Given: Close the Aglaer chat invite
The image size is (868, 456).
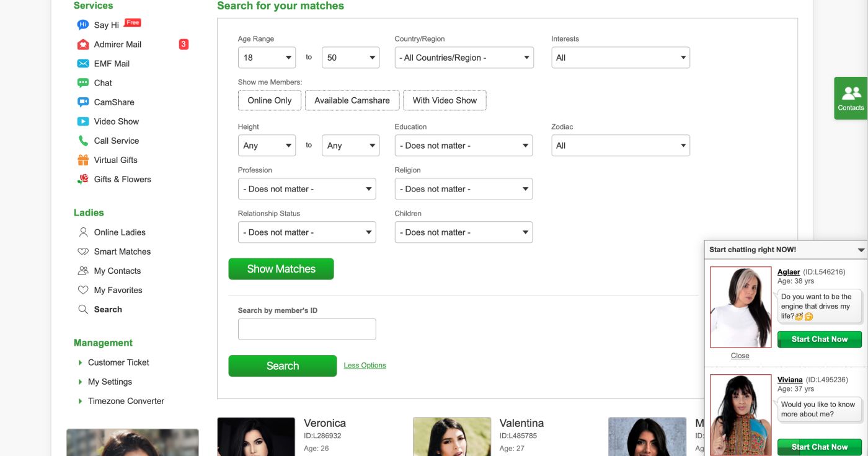Looking at the screenshot, I should coord(740,356).
